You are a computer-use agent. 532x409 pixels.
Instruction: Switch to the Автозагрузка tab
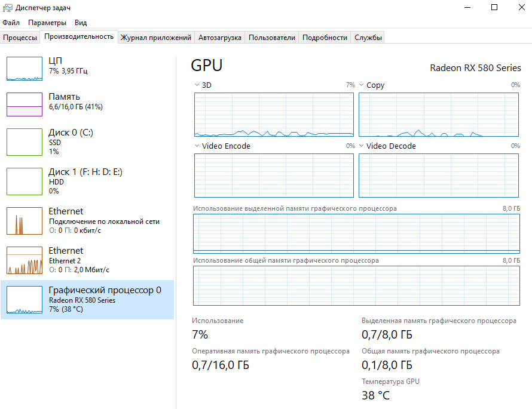(x=220, y=38)
